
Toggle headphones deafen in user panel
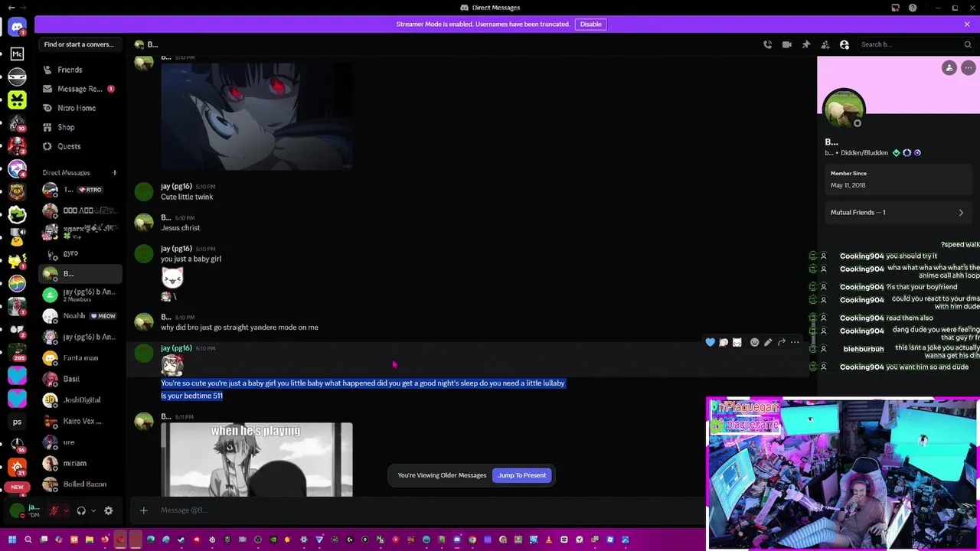point(81,510)
